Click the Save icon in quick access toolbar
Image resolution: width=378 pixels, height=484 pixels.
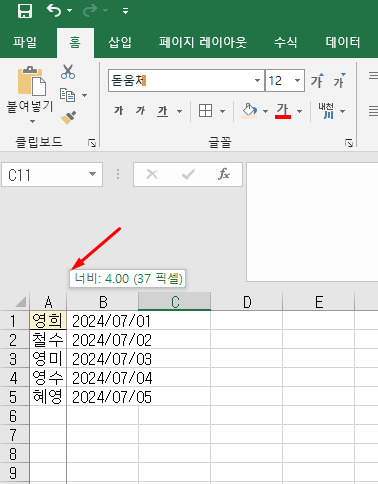pos(24,10)
